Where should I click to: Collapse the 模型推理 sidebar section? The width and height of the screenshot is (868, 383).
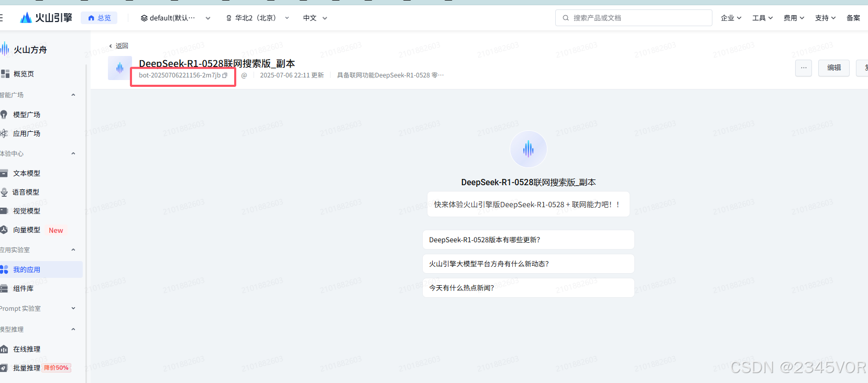click(73, 329)
